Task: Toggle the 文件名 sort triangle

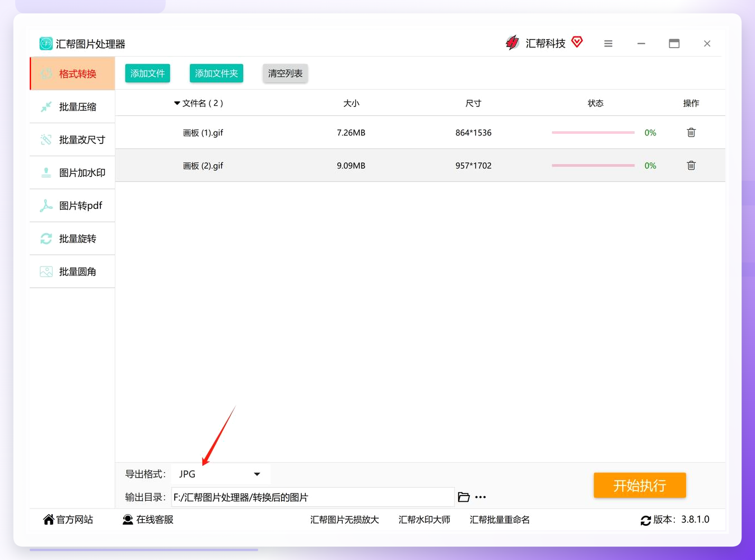Action: pos(177,103)
